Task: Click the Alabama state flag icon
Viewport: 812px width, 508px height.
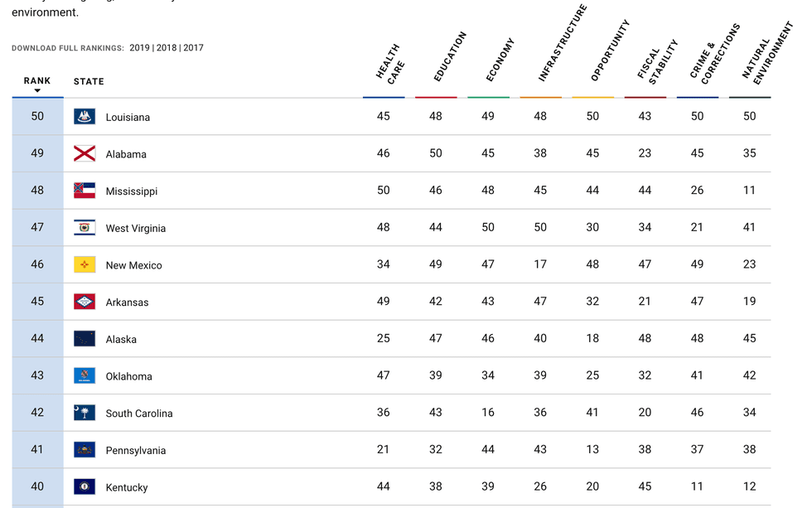Action: click(85, 153)
